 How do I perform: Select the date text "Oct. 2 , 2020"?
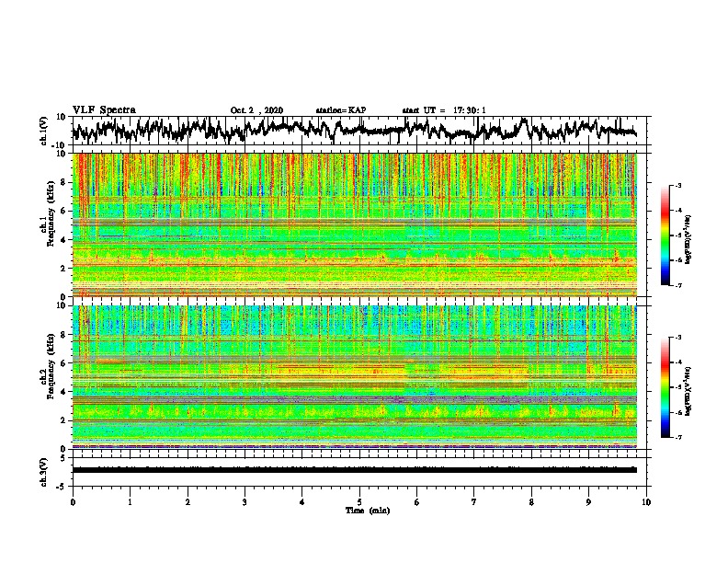(x=256, y=110)
